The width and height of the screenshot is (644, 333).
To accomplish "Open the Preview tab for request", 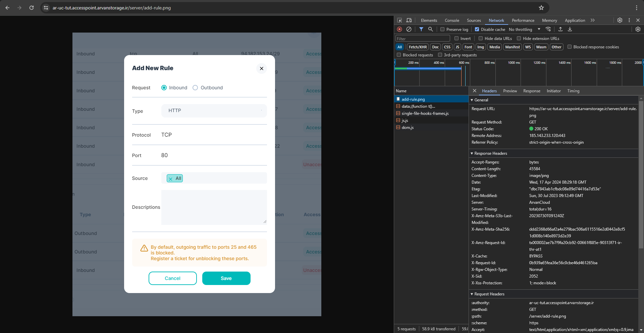I will click(x=510, y=91).
